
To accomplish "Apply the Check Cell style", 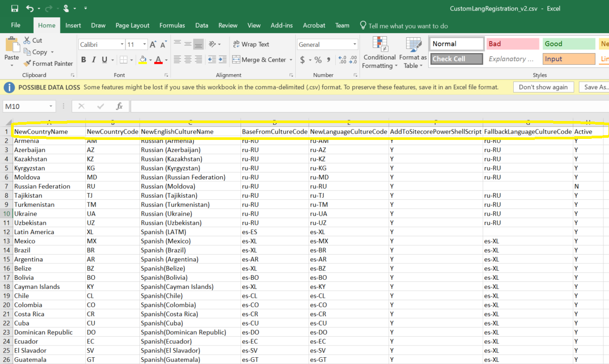I will tap(456, 59).
